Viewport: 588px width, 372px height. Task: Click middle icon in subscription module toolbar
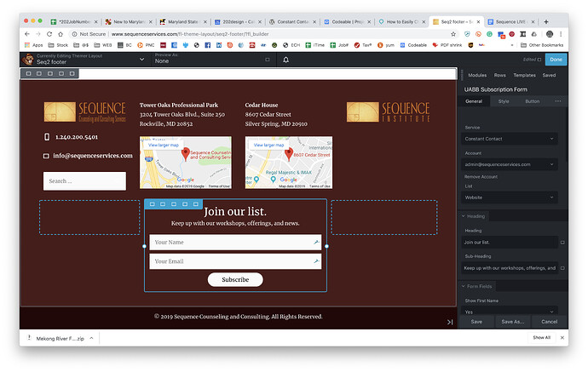[174, 204]
